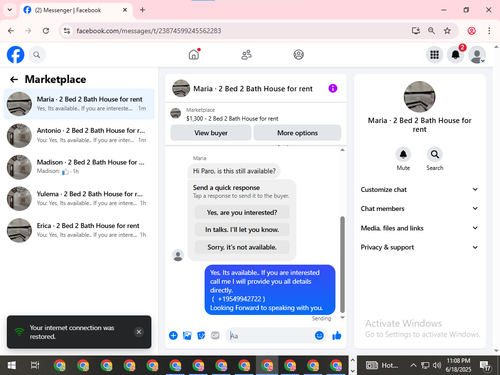
Task: Show hidden system tray icons
Action: pyautogui.click(x=413, y=365)
